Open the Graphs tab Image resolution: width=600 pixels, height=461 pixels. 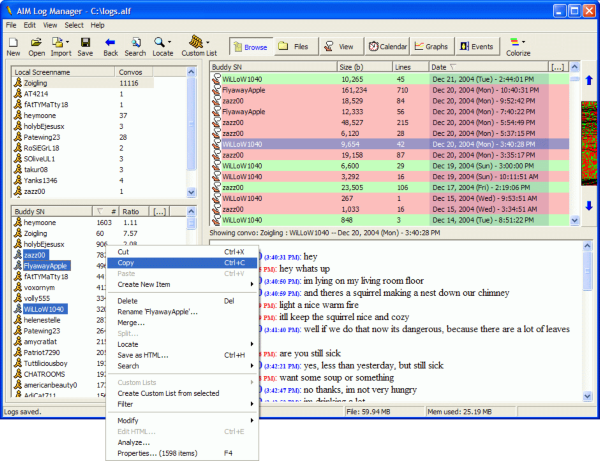point(432,47)
